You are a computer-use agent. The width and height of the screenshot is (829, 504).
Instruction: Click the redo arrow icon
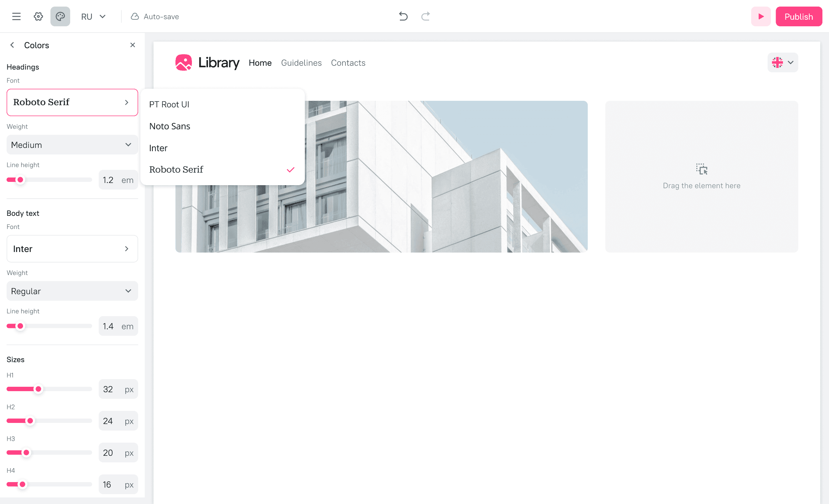(425, 16)
